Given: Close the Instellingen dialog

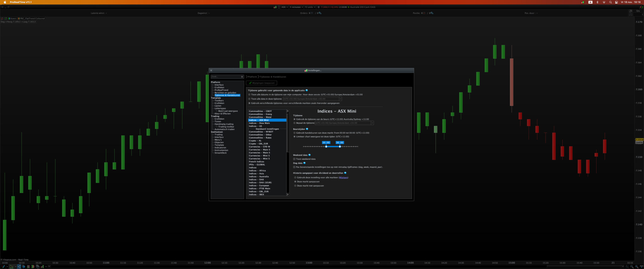Looking at the screenshot, I should coord(211,71).
